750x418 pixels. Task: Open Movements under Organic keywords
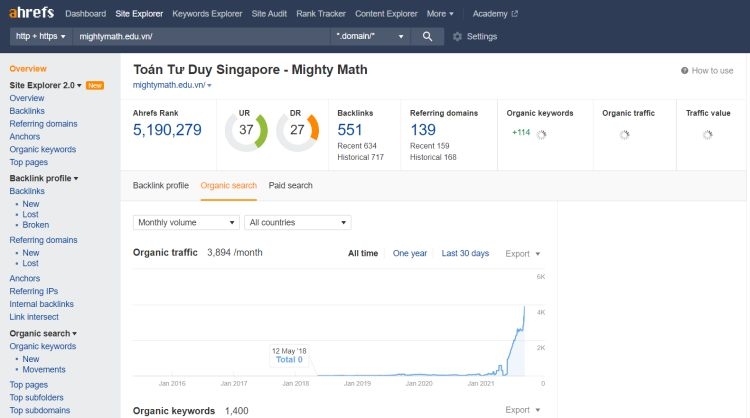44,370
